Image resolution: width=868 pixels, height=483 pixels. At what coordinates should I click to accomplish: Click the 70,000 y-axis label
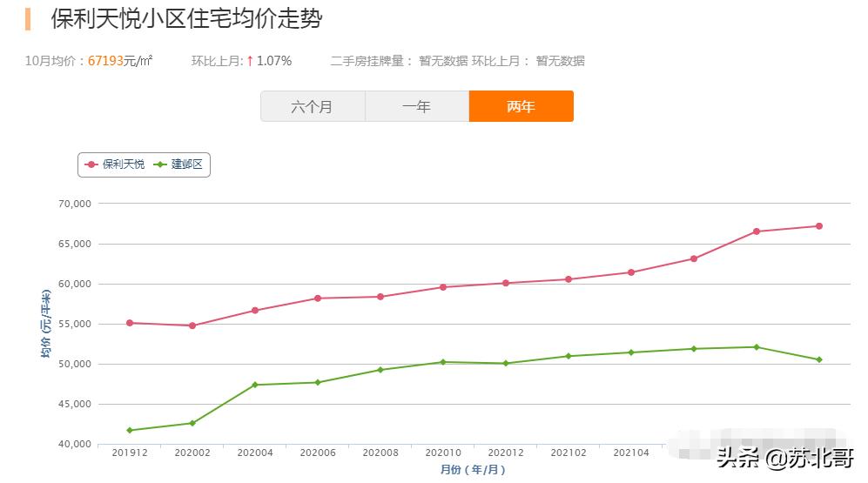coord(75,205)
